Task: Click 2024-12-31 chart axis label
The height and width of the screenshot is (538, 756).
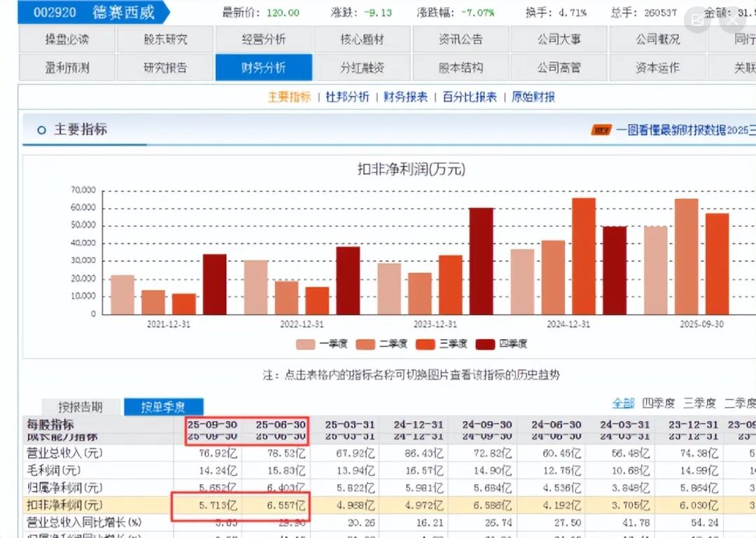Action: tap(568, 324)
